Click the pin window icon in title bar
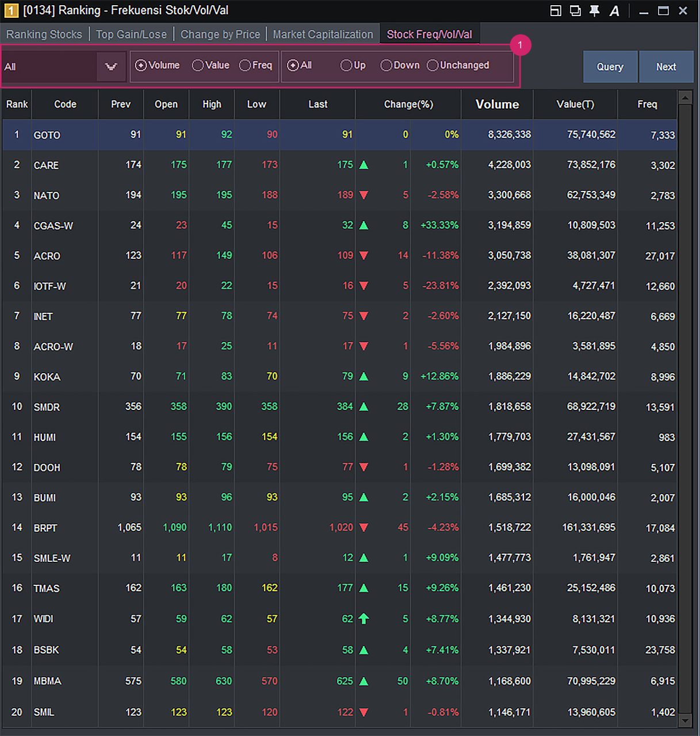The height and width of the screenshot is (736, 700). pyautogui.click(x=595, y=11)
